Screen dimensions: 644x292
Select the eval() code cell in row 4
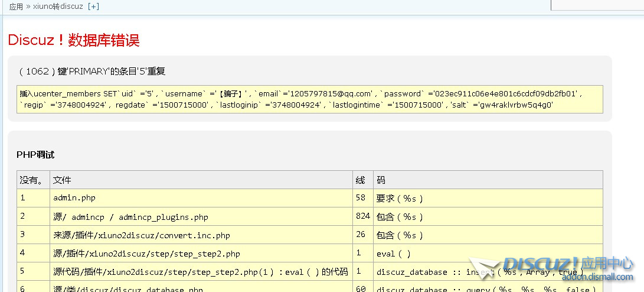tap(488, 254)
